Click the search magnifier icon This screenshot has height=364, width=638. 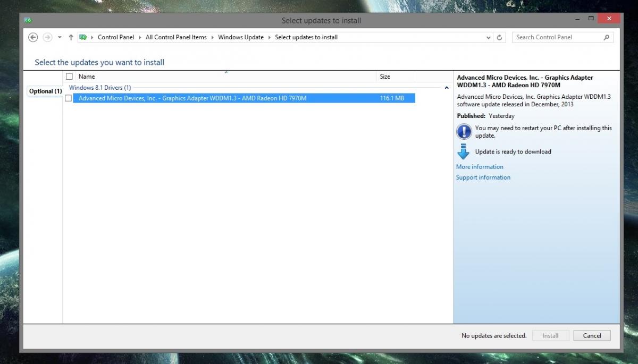coord(607,37)
